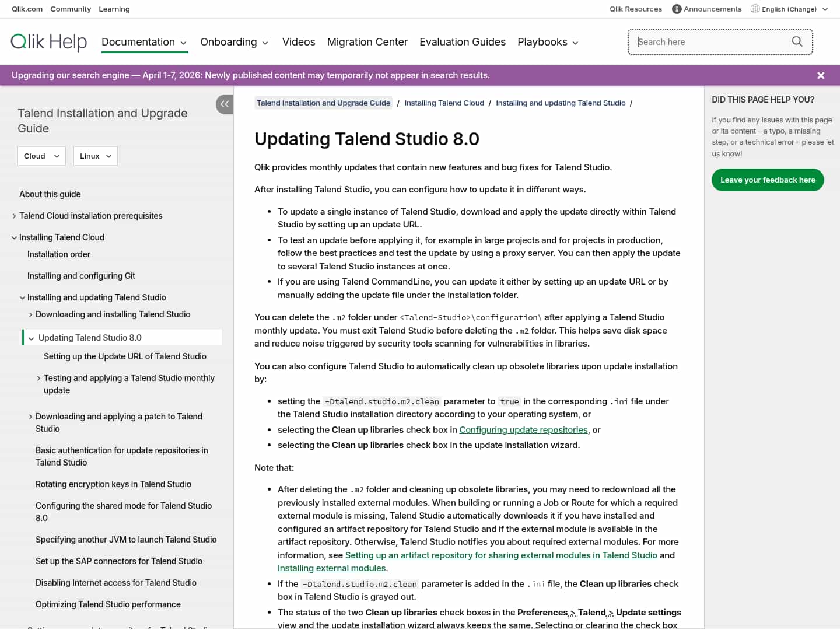
Task: Open the Announcements info icon
Action: (x=676, y=9)
